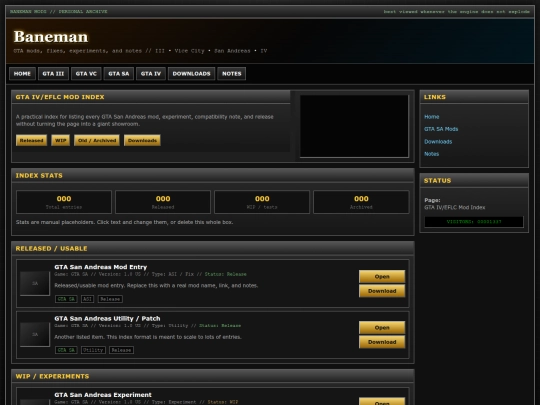Viewport: 540px width, 405px height.
Task: Click the VISITORS counter in Status panel
Action: click(x=474, y=222)
